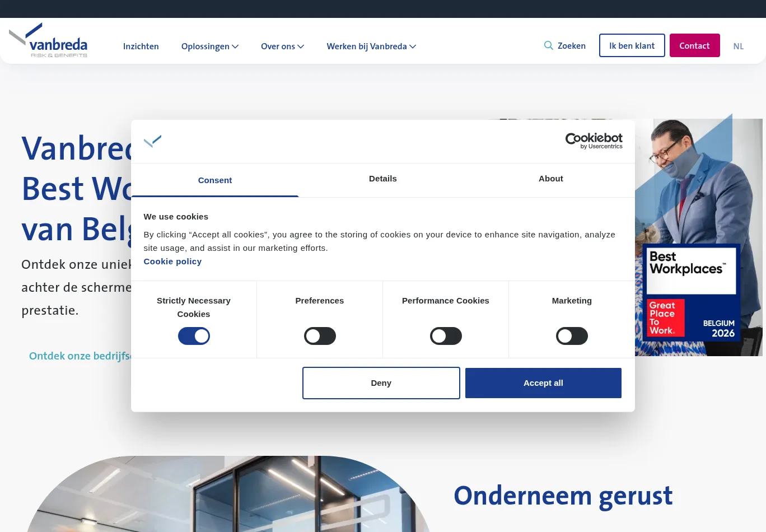The width and height of the screenshot is (766, 532).
Task: Select the Consent tab
Action: (215, 180)
